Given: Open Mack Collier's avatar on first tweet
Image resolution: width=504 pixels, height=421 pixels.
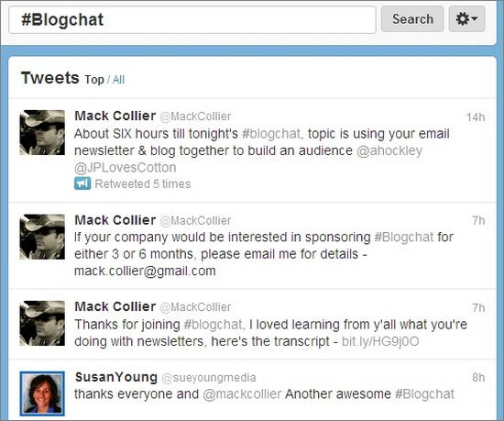Looking at the screenshot, I should pos(42,132).
